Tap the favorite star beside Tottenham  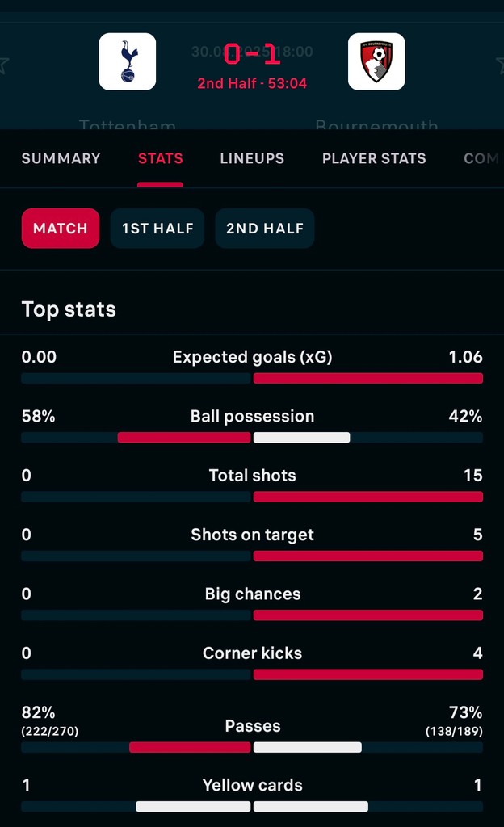(x=4, y=65)
